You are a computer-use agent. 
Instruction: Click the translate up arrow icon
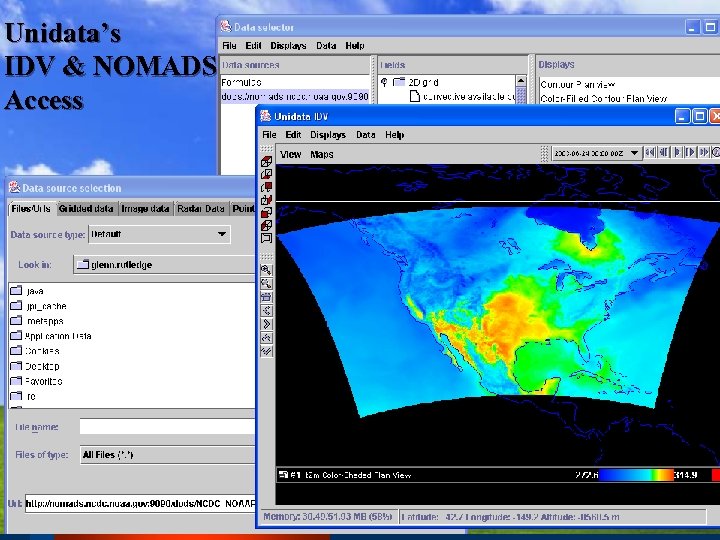266,338
